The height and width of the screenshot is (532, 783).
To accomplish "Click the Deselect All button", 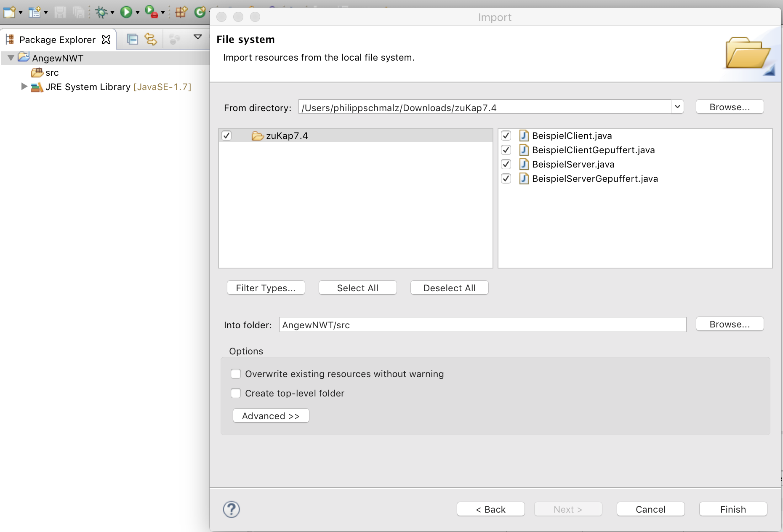I will (449, 288).
